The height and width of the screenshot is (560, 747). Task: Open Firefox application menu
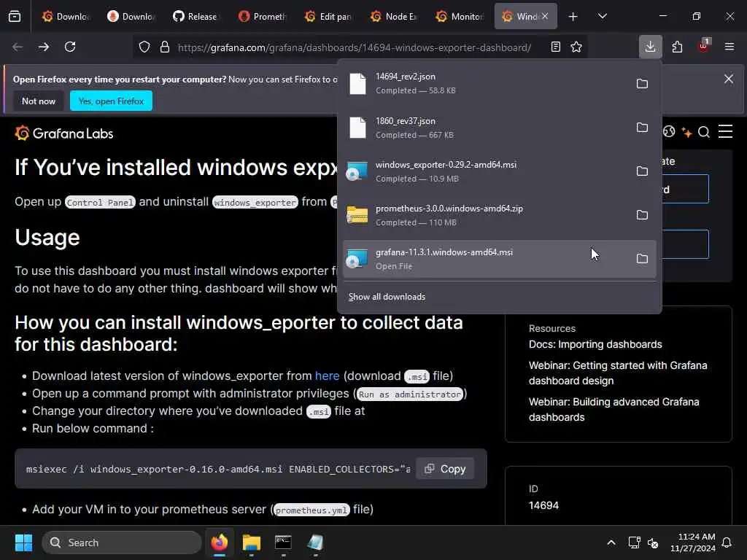pos(729,47)
